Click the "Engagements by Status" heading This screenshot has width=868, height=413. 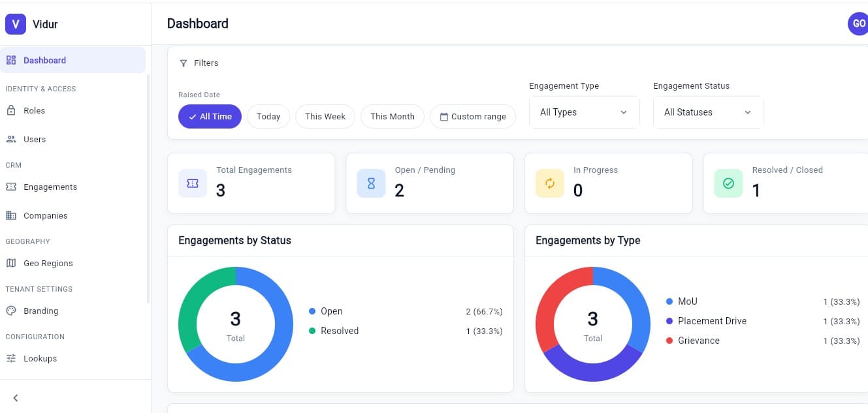(x=235, y=241)
